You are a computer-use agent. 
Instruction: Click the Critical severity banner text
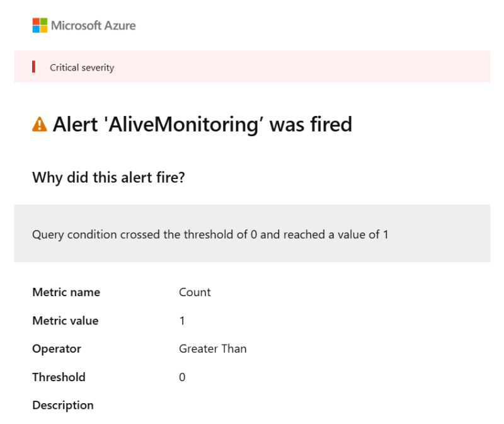(x=82, y=67)
